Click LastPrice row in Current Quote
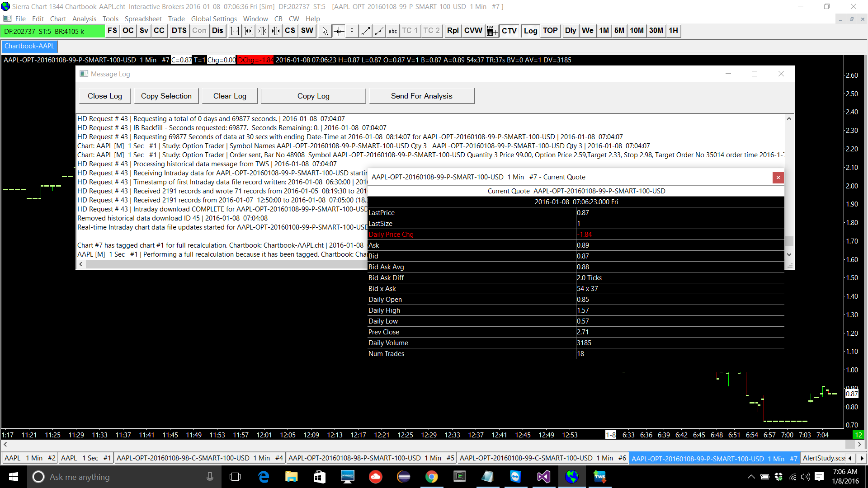Screen dimensions: 868x488 (576, 213)
